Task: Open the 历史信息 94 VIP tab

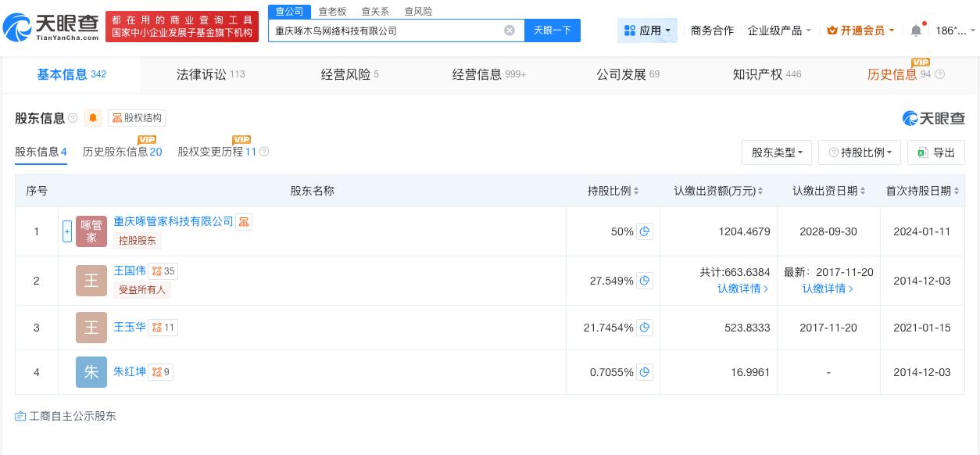Action: tap(899, 74)
